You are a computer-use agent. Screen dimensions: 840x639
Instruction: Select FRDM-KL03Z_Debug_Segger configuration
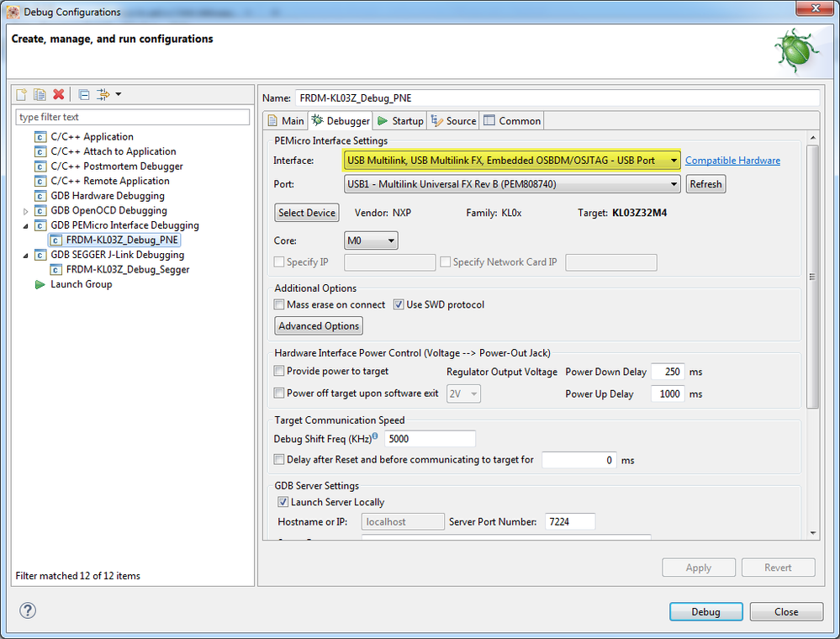127,270
